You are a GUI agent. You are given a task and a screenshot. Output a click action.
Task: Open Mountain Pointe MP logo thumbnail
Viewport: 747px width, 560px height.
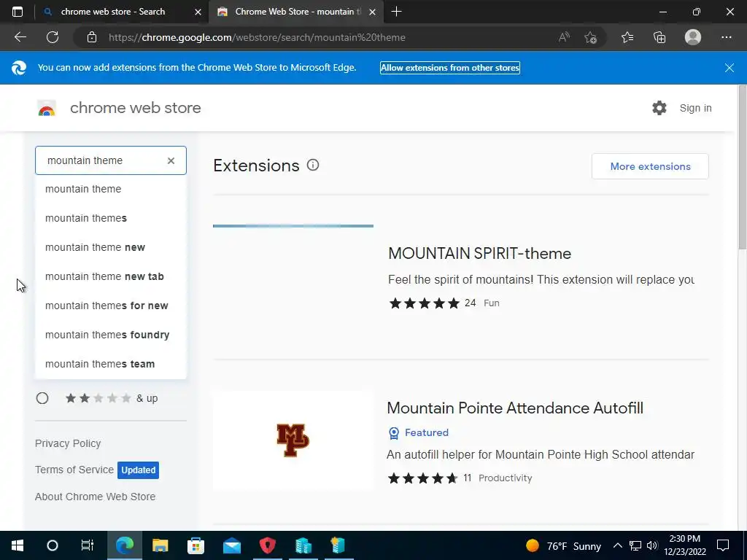pos(293,440)
